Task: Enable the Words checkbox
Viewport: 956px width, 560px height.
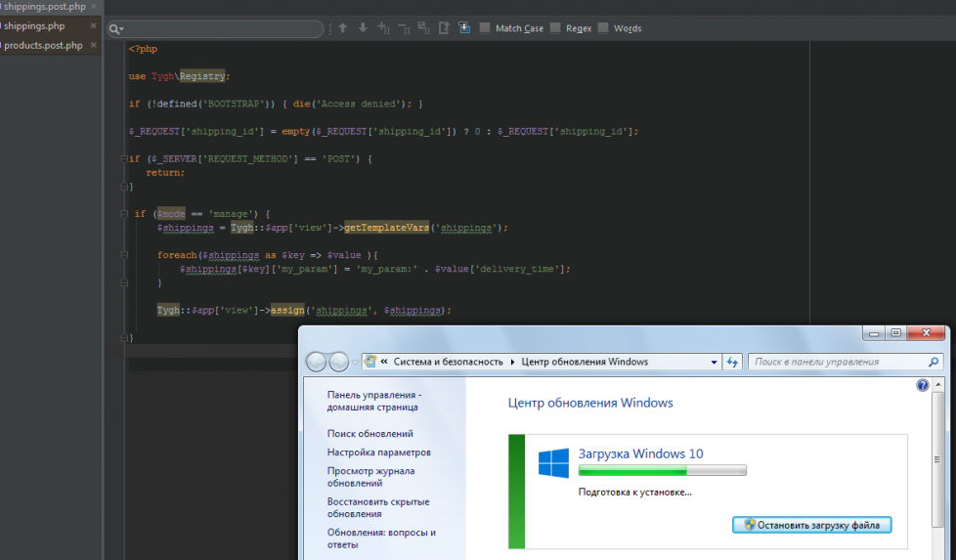Action: point(603,28)
